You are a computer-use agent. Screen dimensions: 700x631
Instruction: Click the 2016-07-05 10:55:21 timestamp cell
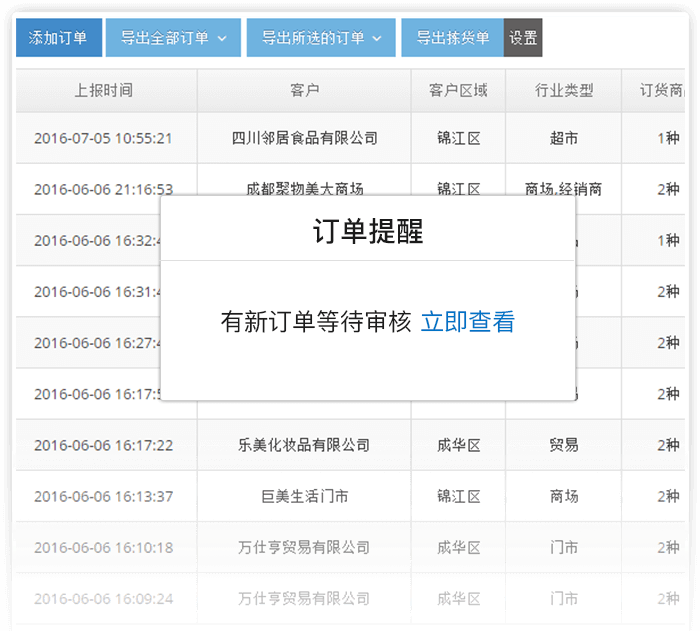[103, 138]
